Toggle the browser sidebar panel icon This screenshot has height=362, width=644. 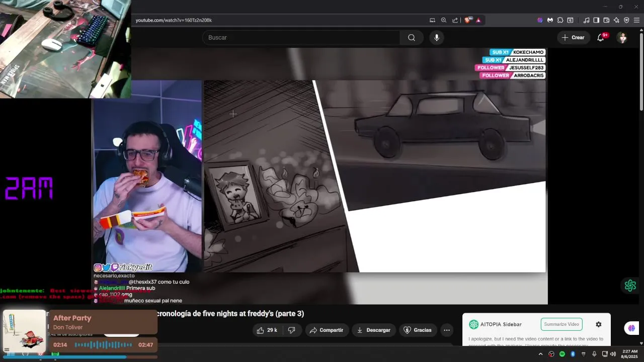click(x=596, y=20)
